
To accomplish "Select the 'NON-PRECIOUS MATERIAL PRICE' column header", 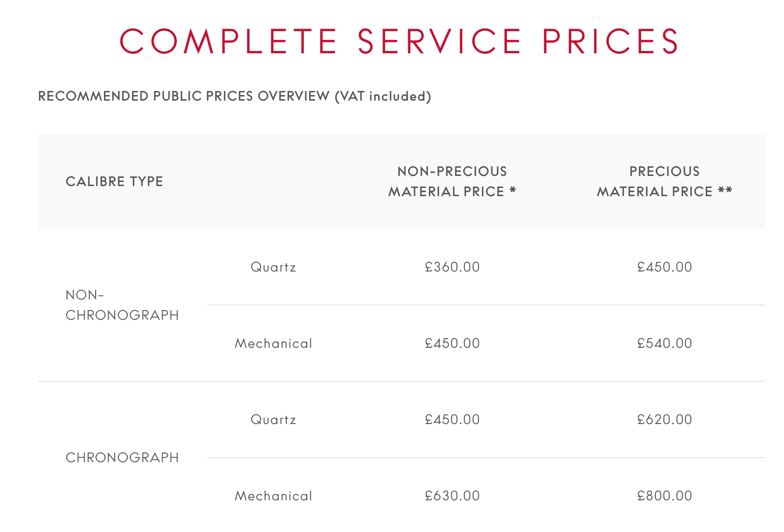I will pos(452,181).
